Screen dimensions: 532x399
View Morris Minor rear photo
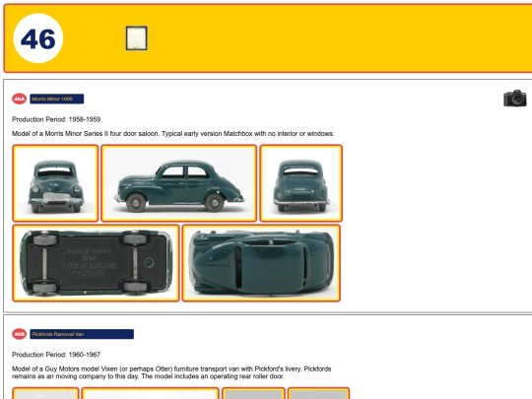[x=301, y=183]
